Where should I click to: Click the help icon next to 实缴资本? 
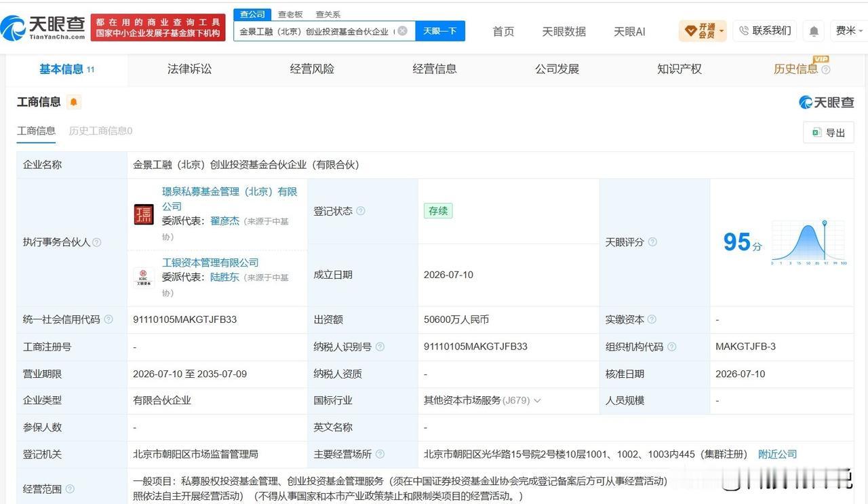tap(652, 319)
